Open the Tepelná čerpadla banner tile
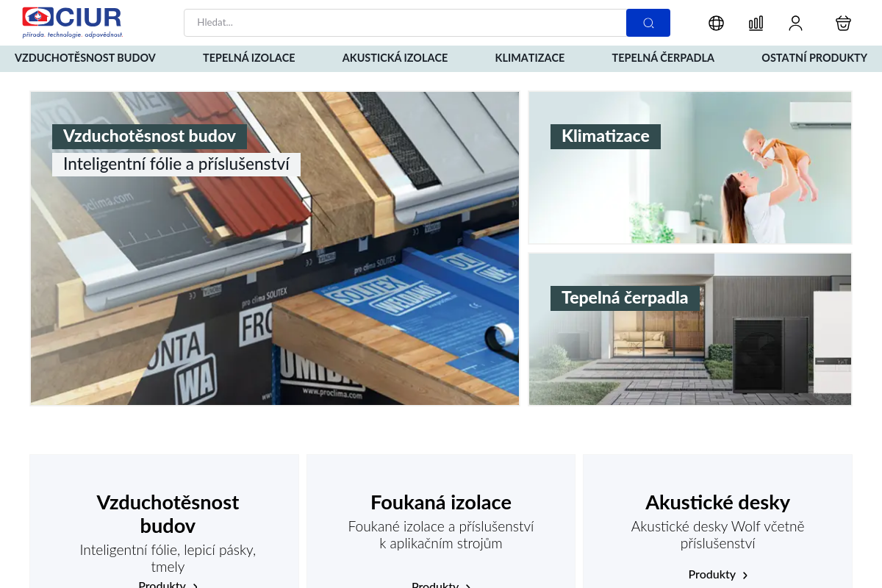The height and width of the screenshot is (588, 882). 689,329
